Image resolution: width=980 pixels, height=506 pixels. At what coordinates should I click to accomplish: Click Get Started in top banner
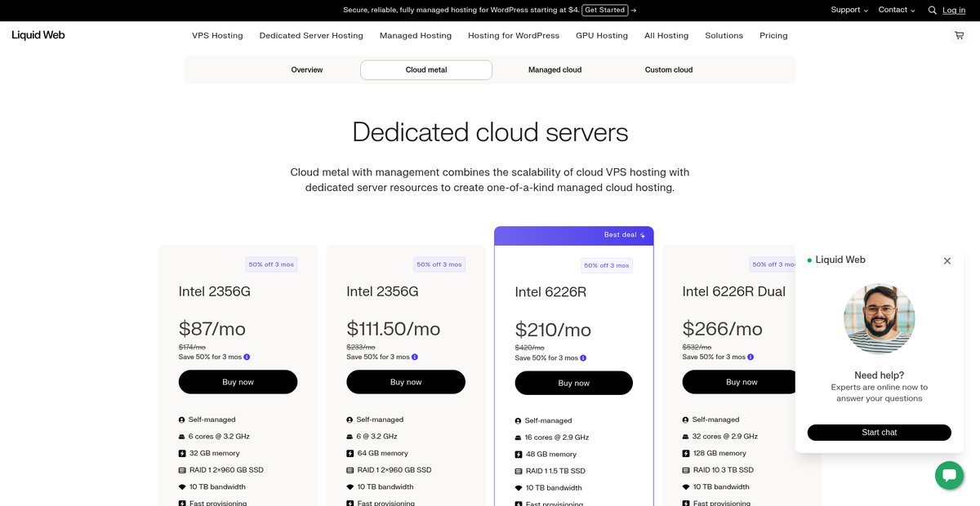[605, 10]
